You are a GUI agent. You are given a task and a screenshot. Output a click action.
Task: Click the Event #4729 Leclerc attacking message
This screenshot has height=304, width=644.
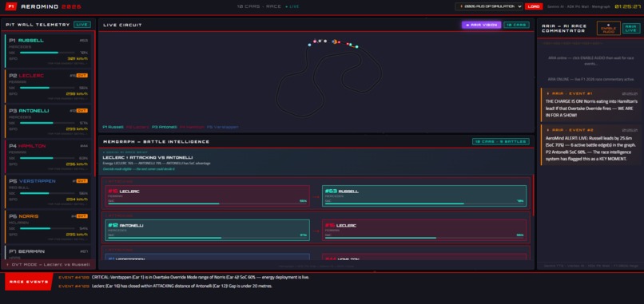pyautogui.click(x=165, y=286)
